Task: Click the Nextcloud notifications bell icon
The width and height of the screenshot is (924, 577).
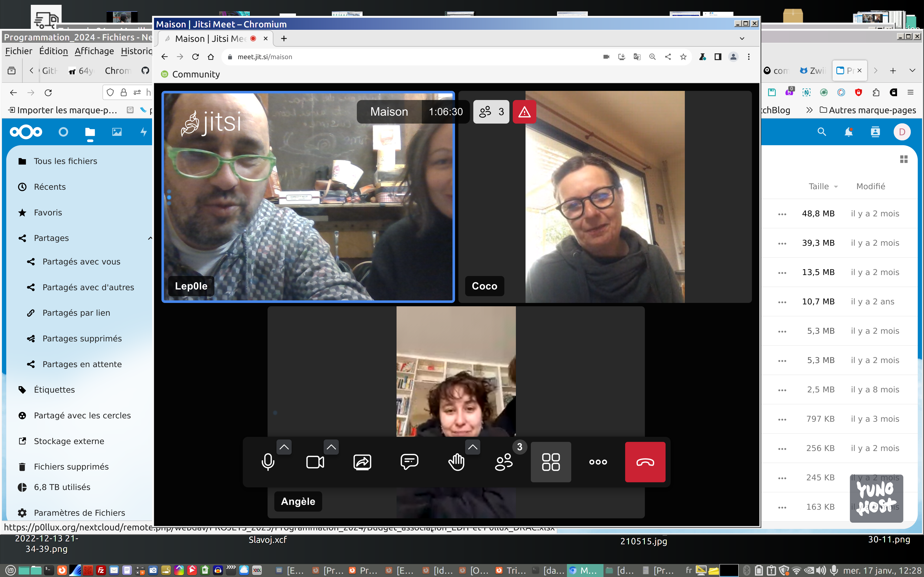Action: coord(848,132)
